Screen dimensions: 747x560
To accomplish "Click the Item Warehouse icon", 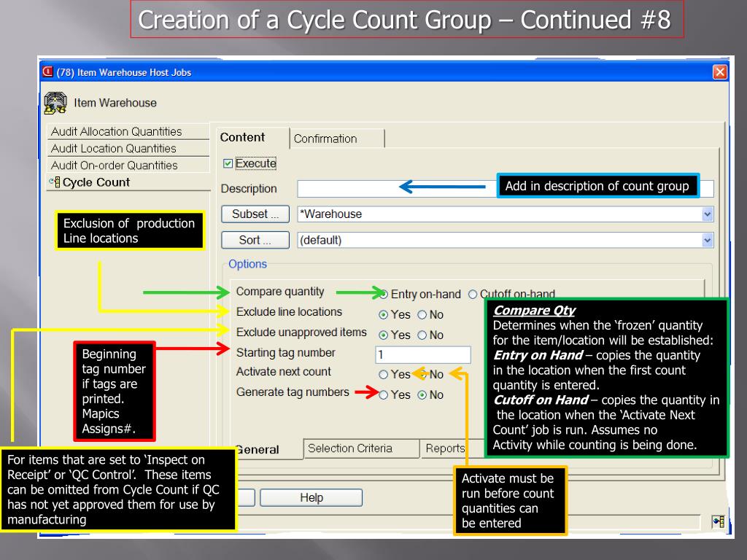I will pos(55,103).
